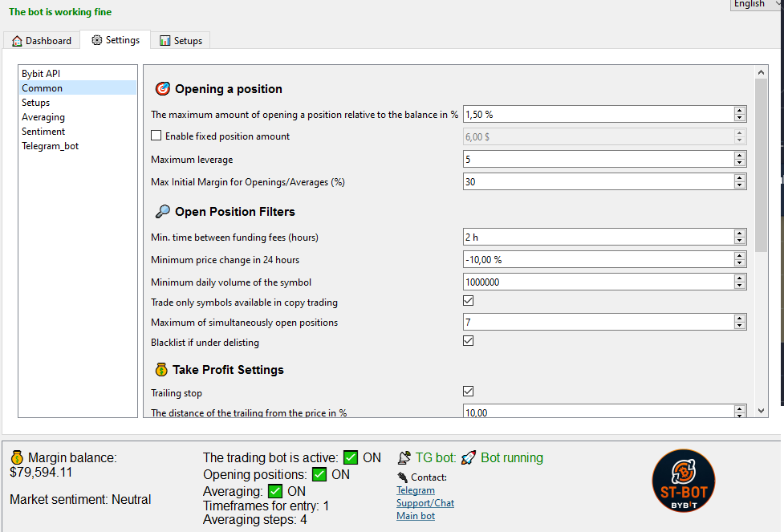Decrease Min. time between funding fees
The image size is (784, 532).
tap(740, 241)
